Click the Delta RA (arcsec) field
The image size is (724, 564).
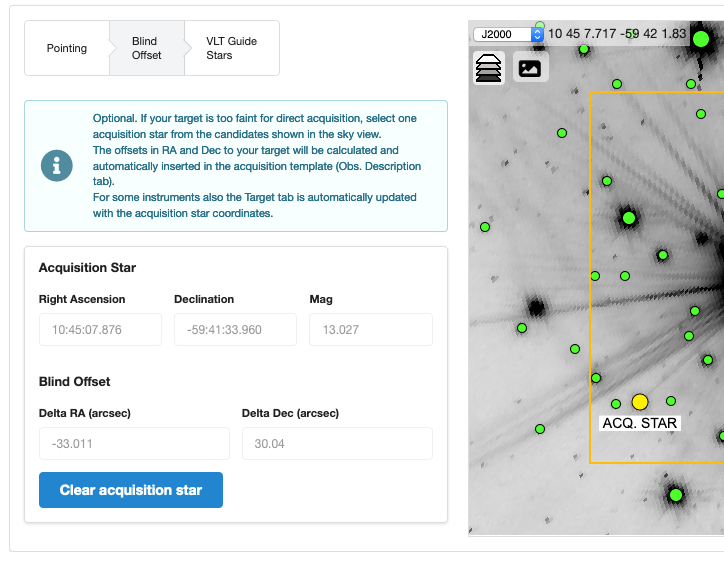point(134,444)
